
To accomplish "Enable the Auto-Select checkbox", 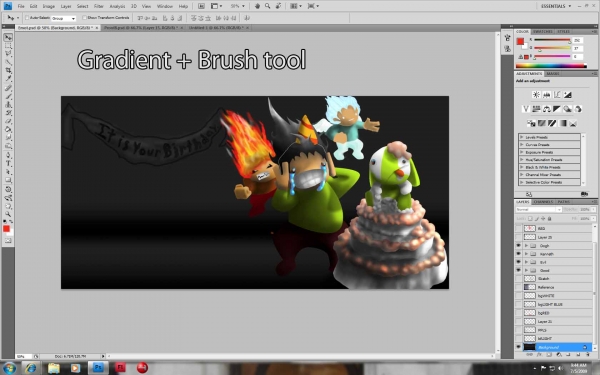I will click(x=27, y=18).
